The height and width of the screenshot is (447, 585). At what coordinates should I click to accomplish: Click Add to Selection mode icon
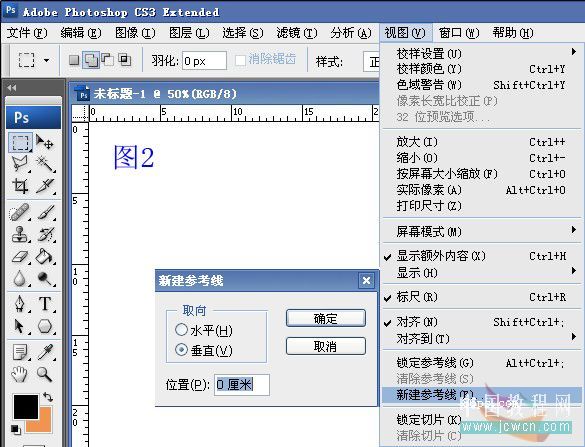pos(91,60)
